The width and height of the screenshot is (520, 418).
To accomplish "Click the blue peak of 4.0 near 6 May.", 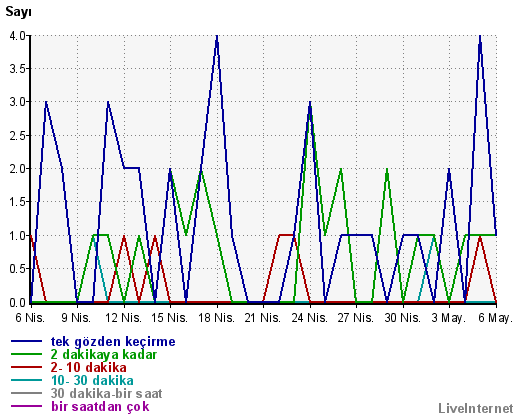I will [480, 37].
